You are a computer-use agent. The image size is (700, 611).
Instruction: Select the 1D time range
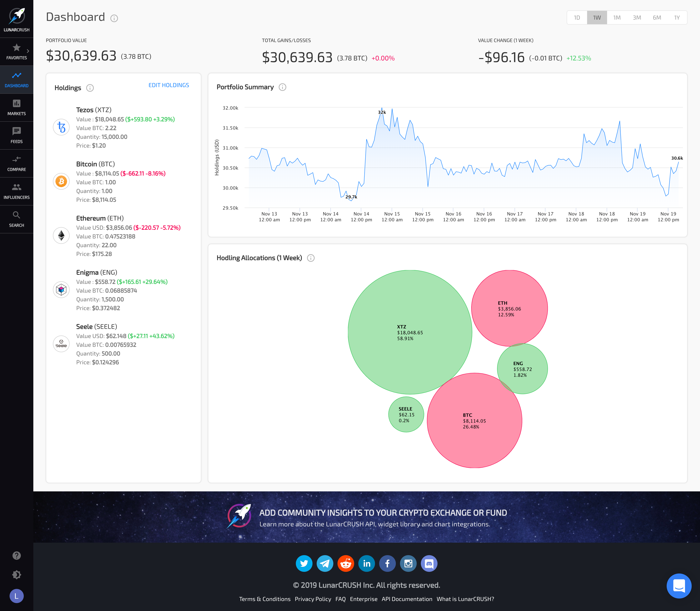(x=577, y=18)
